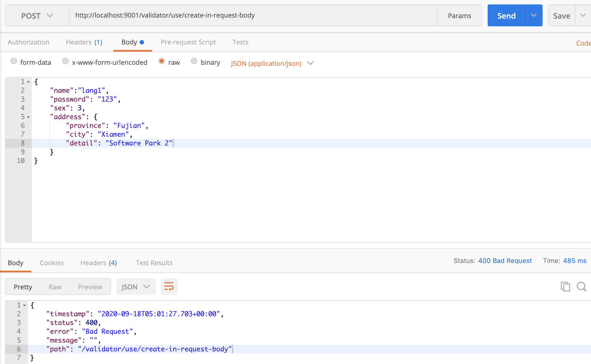Select the form-data radio button
The width and height of the screenshot is (591, 364).
pyautogui.click(x=14, y=61)
